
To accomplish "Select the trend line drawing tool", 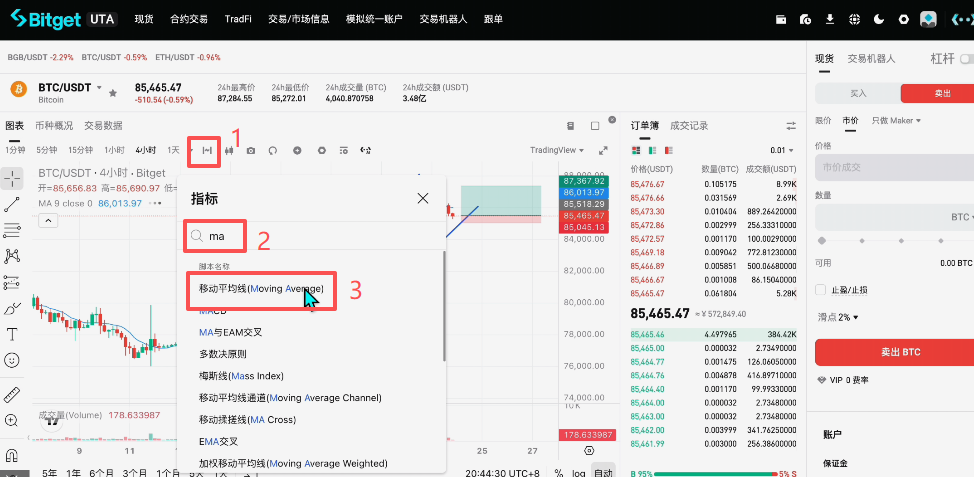I will (x=12, y=204).
